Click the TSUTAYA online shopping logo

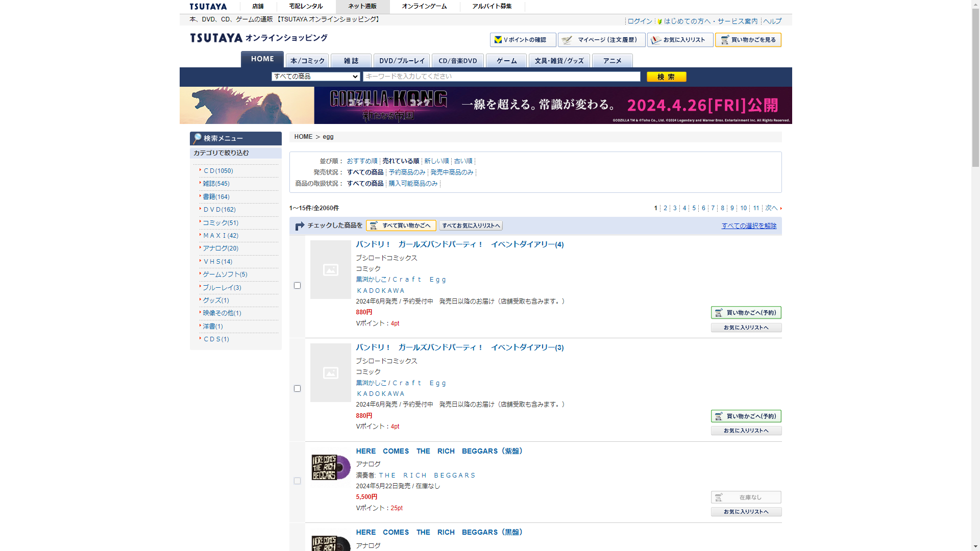pos(258,38)
